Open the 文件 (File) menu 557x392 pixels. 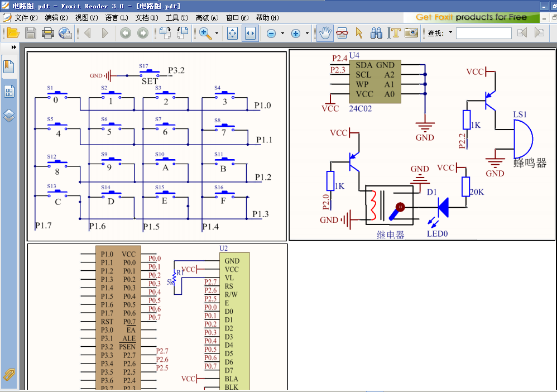[26, 17]
